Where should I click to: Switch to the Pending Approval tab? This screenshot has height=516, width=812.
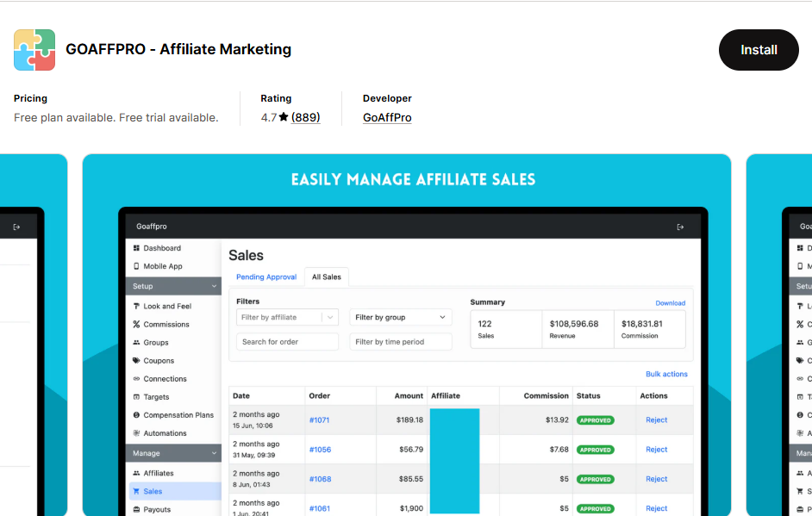266,277
